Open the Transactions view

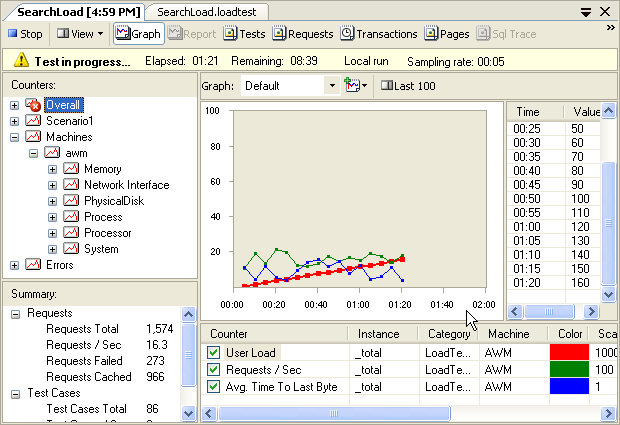[379, 34]
